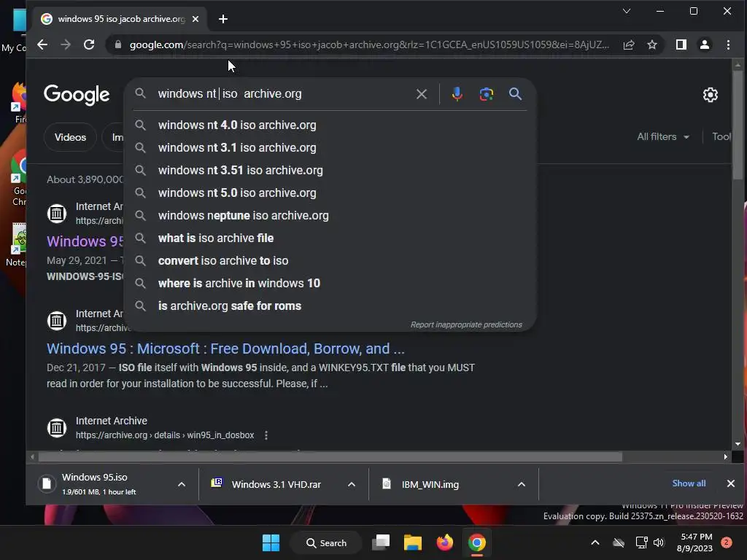
Task: Choose suggestion where is archive in windows 10
Action: click(x=330, y=284)
